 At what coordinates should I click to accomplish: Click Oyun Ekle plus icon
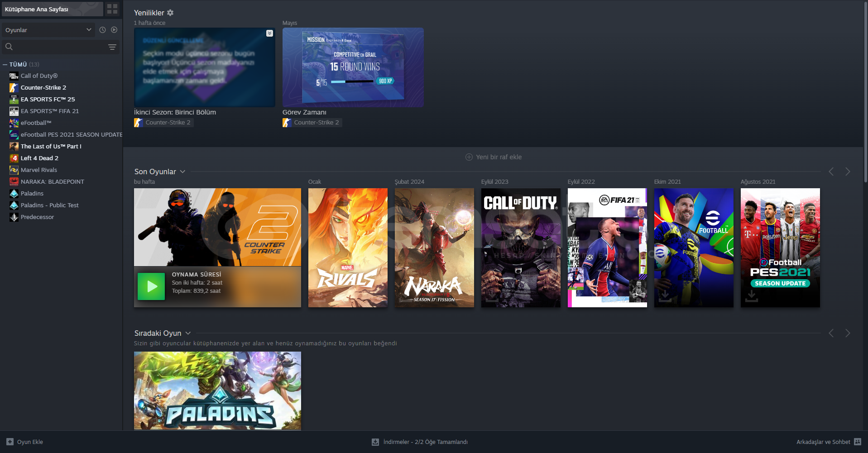pos(10,442)
